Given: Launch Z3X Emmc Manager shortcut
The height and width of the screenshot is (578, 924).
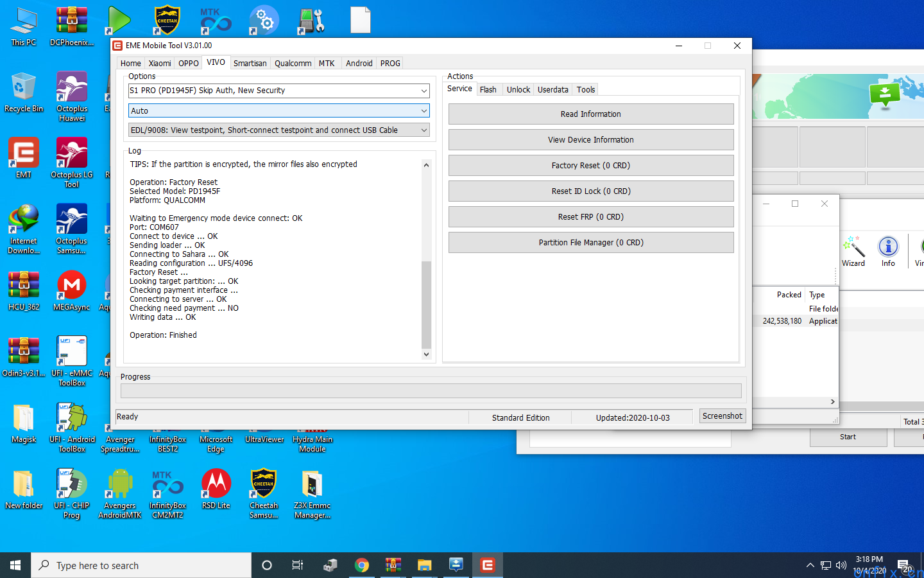Looking at the screenshot, I should click(x=312, y=494).
